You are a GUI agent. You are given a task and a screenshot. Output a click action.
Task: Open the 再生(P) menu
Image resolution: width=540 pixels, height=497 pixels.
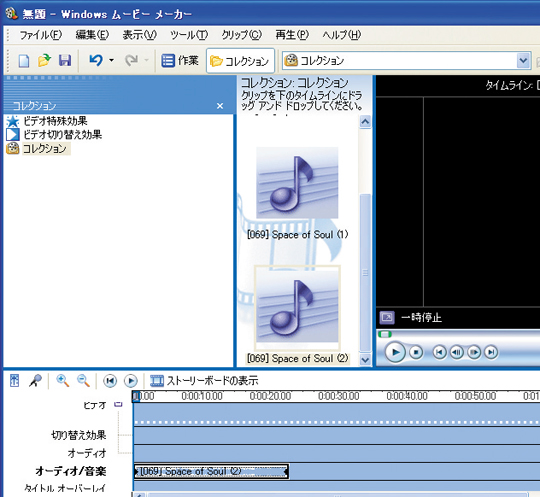pyautogui.click(x=292, y=35)
